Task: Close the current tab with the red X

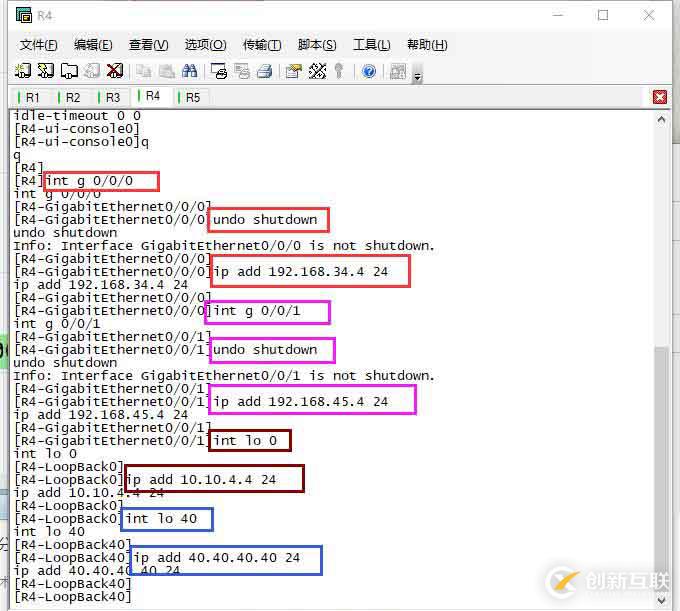Action: pos(660,97)
